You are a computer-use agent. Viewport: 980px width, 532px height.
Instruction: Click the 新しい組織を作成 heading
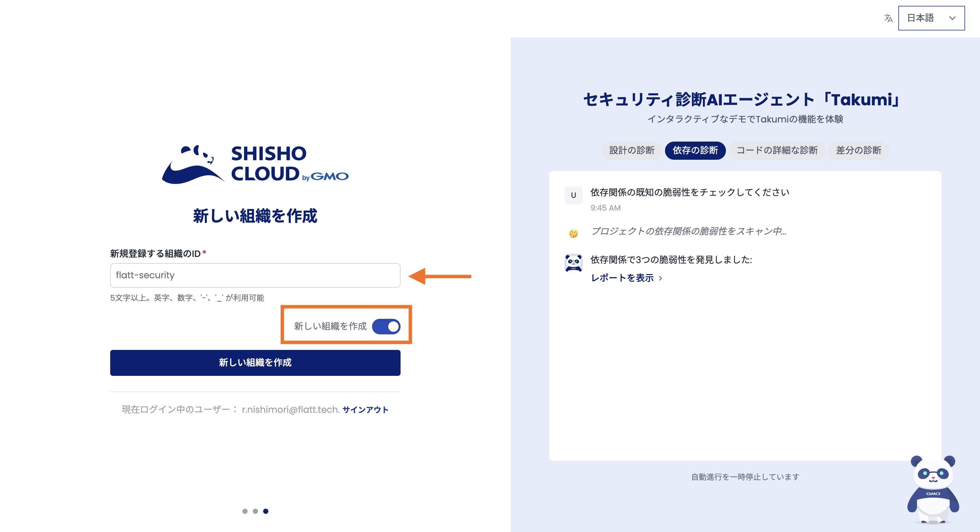pos(255,215)
